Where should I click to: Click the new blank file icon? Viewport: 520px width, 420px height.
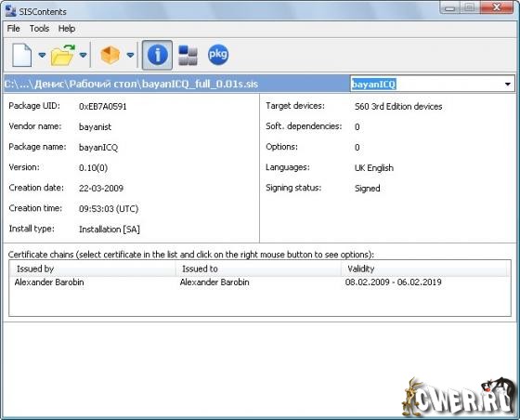pyautogui.click(x=22, y=55)
